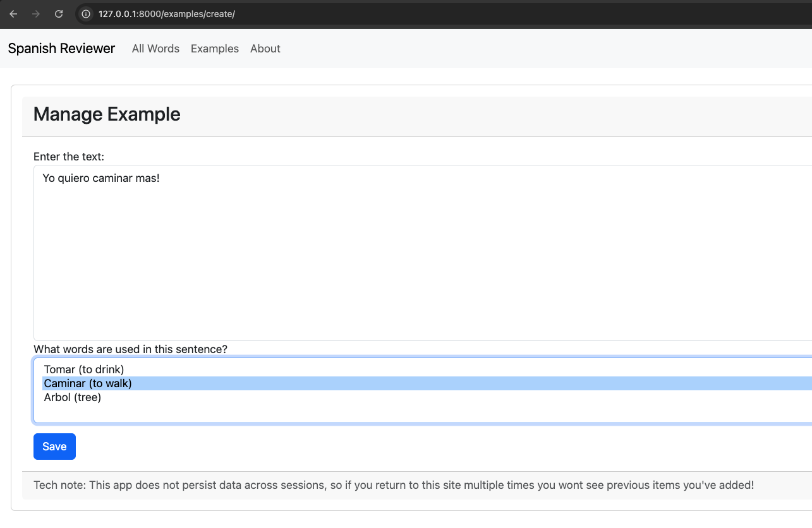Select the Arbol (tree) option
Image resolution: width=812 pixels, height=528 pixels.
(x=72, y=397)
